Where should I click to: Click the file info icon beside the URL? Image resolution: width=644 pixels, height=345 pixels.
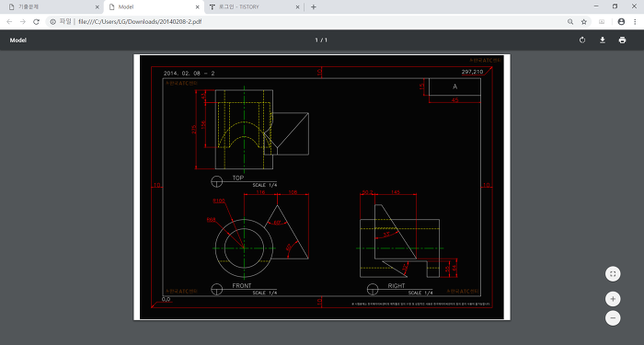pos(53,22)
